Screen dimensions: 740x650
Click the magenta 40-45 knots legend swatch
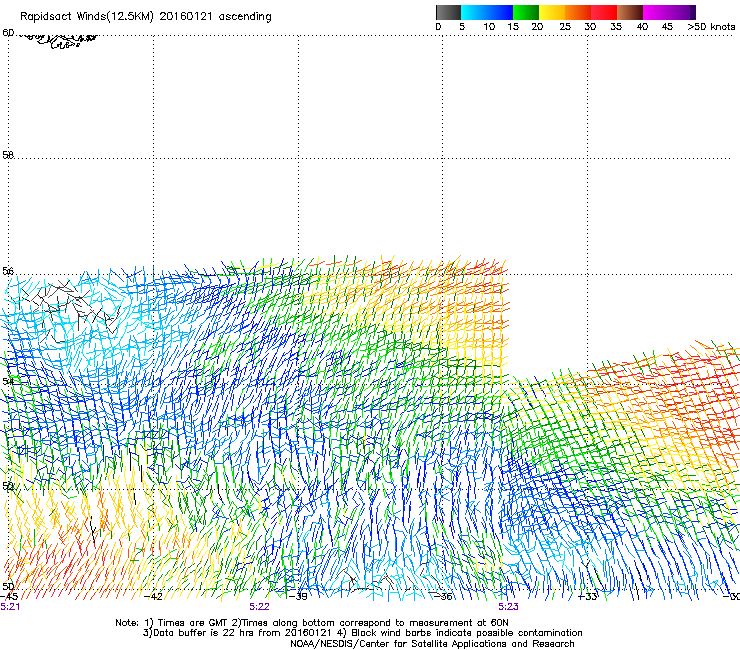pos(656,12)
